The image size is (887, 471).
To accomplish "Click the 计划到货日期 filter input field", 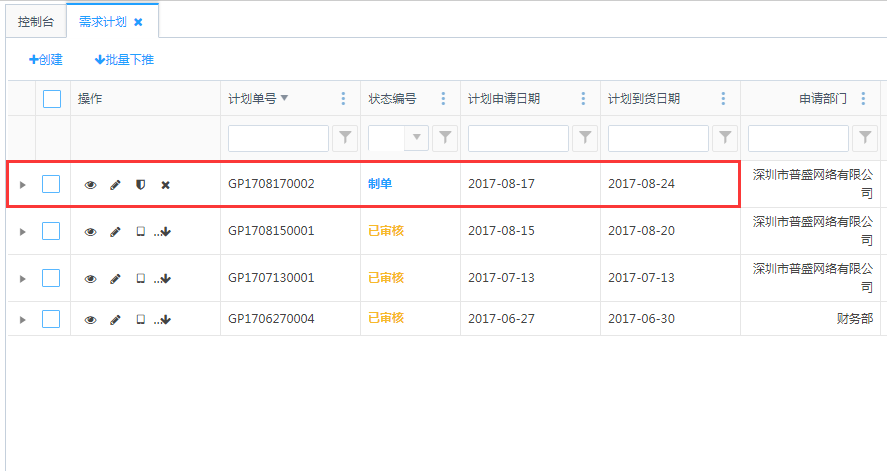I will (x=658, y=138).
